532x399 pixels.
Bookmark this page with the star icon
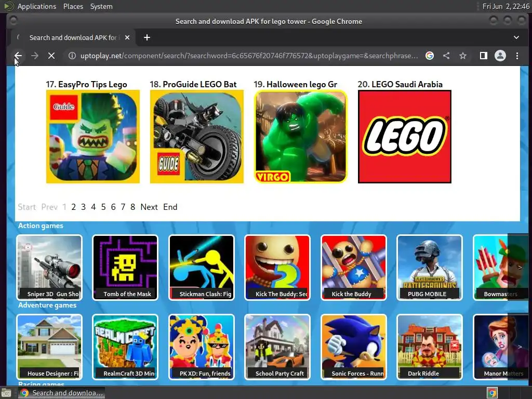click(463, 56)
